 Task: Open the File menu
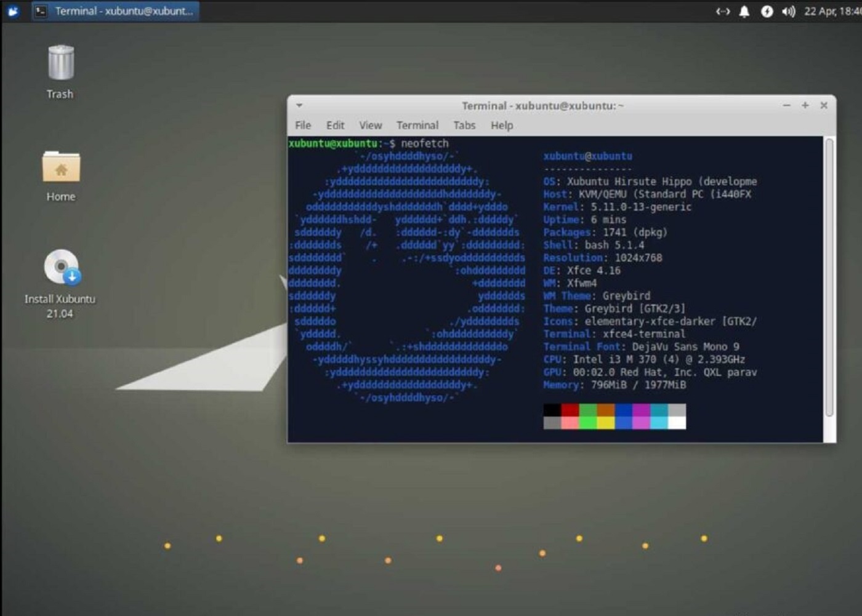(302, 126)
